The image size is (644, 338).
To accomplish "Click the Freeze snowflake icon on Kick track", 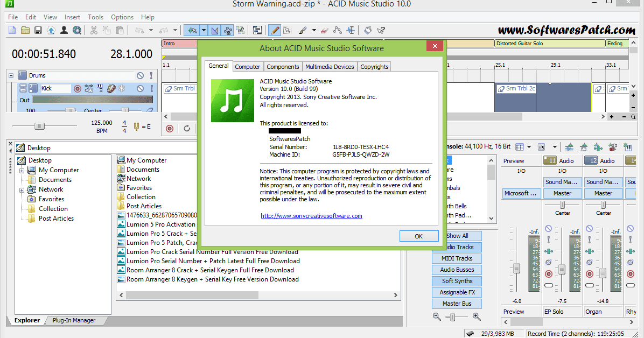I will tap(122, 88).
